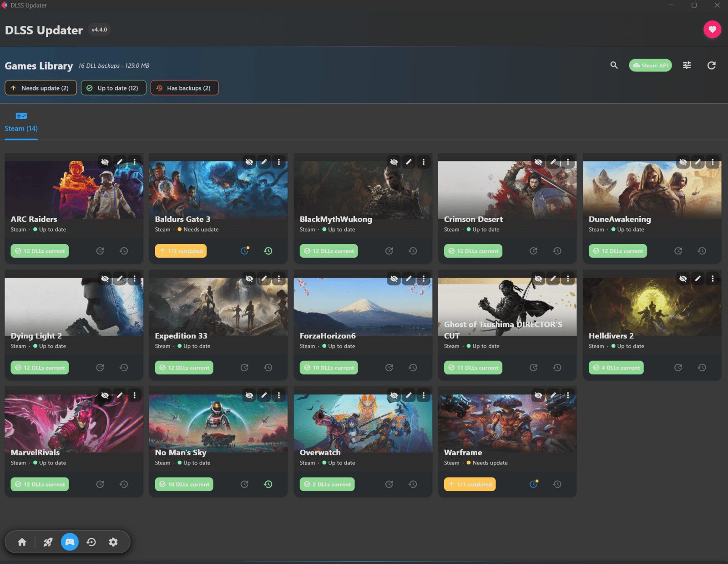Click 11 DLLs current on Ghost of Tsushima

(x=473, y=368)
